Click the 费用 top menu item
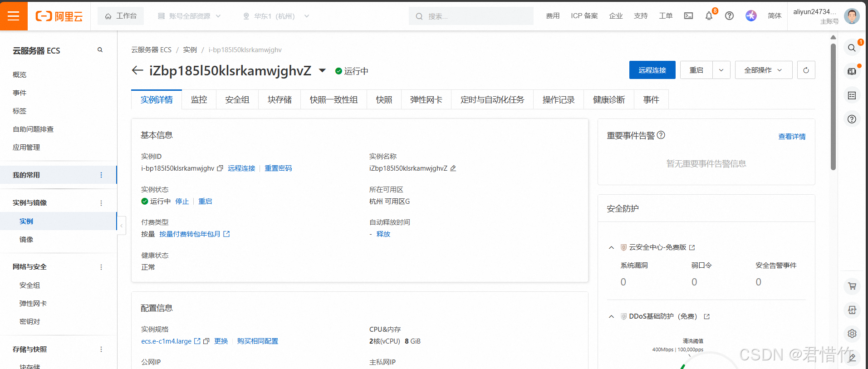Image resolution: width=868 pixels, height=369 pixels. (x=553, y=16)
